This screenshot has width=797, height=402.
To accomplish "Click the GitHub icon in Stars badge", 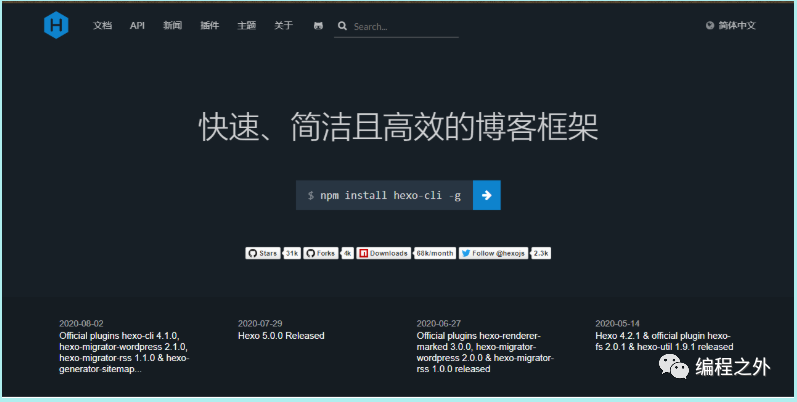I will click(x=252, y=253).
